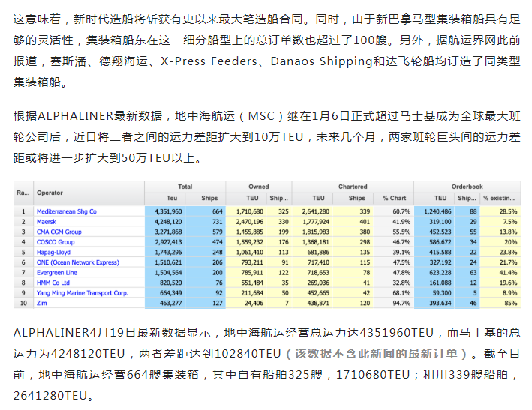Viewport: 532px width, 410px height.
Task: Open the Yang Ming Marine Transport Corp. link
Action: (x=82, y=293)
